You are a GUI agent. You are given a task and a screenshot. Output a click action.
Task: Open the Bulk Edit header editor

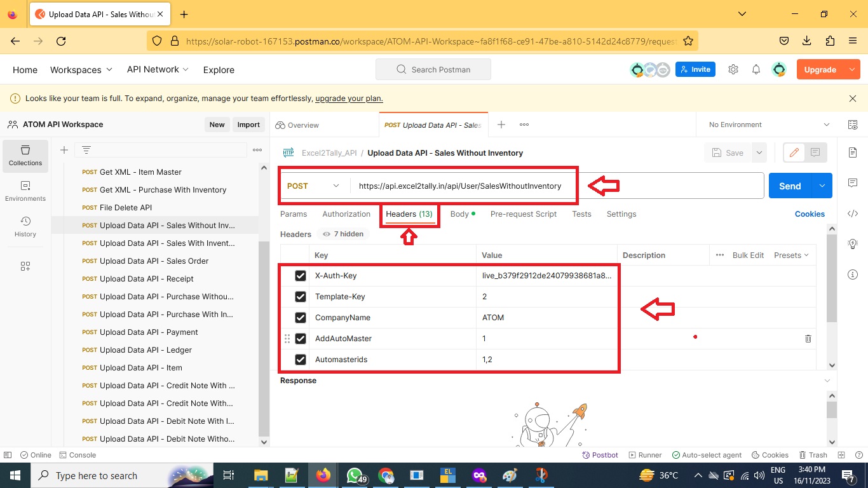pyautogui.click(x=748, y=255)
